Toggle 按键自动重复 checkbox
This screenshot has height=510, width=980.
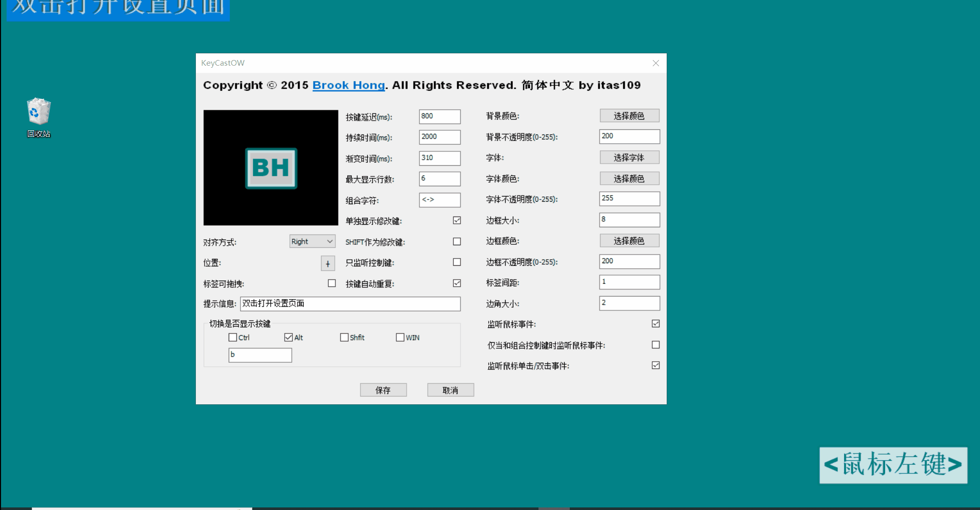[x=457, y=283]
